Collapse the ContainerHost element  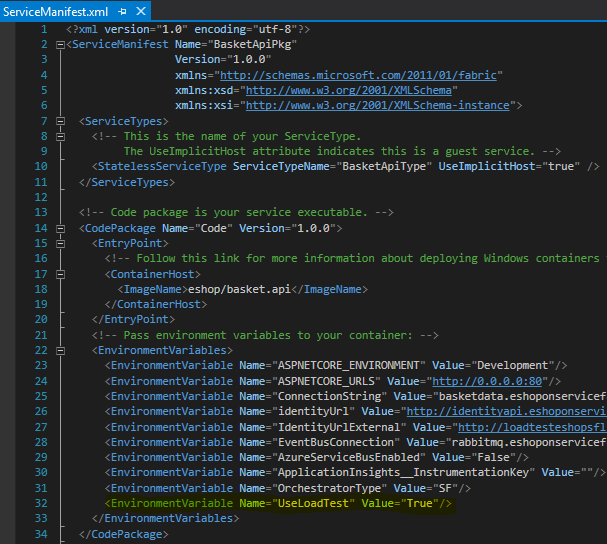[x=59, y=274]
